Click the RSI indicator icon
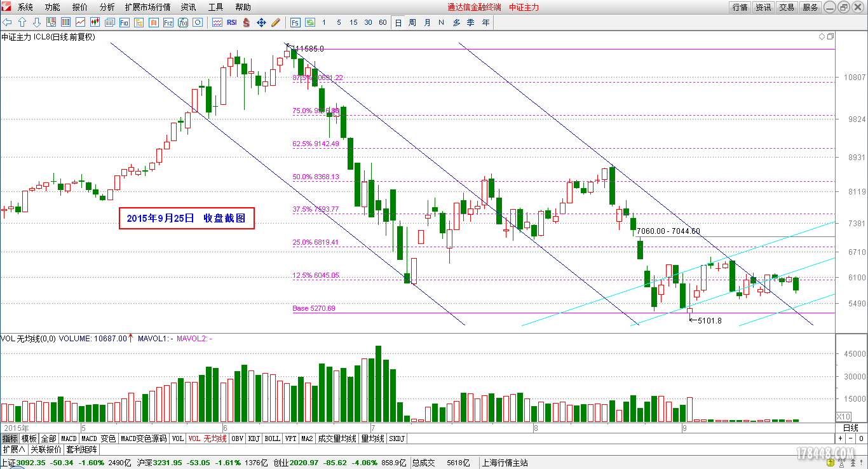This screenshot has height=469, width=868. click(232, 22)
